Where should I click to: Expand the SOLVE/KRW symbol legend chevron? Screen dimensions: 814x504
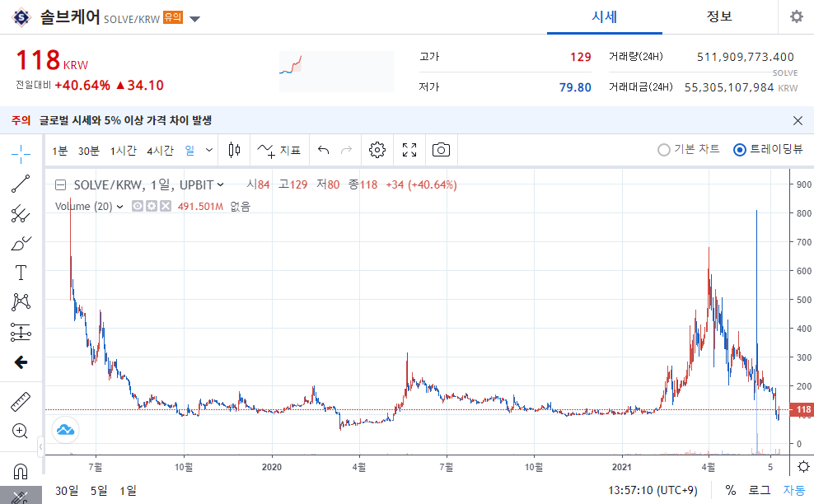pos(220,184)
